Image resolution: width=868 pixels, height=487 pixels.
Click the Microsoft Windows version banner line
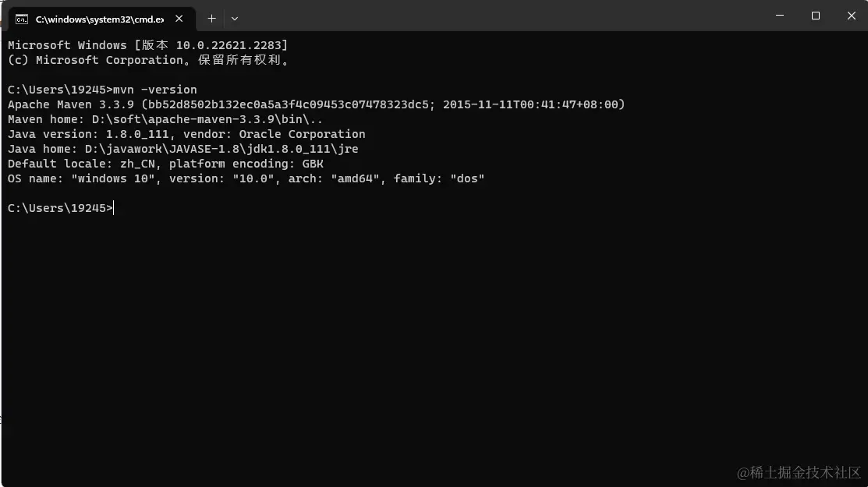[148, 45]
